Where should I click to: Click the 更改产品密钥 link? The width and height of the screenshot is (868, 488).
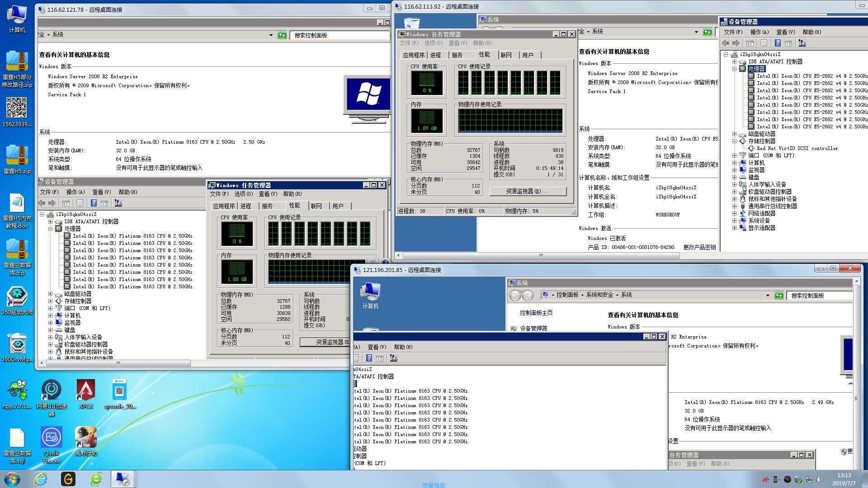pyautogui.click(x=699, y=247)
